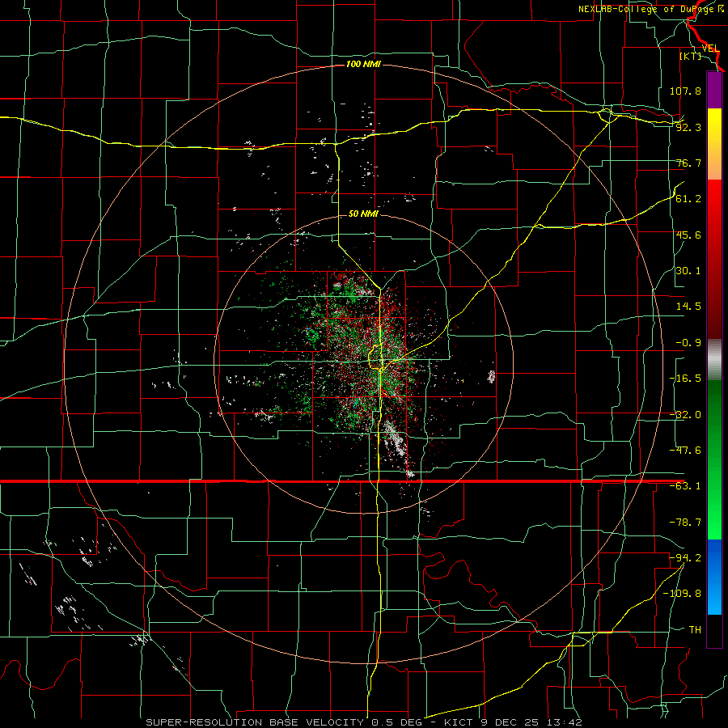The height and width of the screenshot is (728, 728).
Task: Click the 50 NMI range ring label
Action: [x=363, y=214]
